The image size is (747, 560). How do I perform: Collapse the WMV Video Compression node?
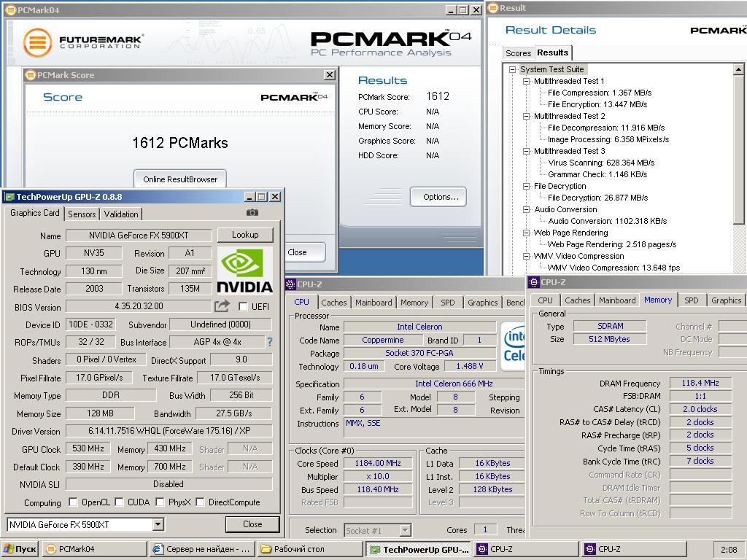pyautogui.click(x=527, y=256)
